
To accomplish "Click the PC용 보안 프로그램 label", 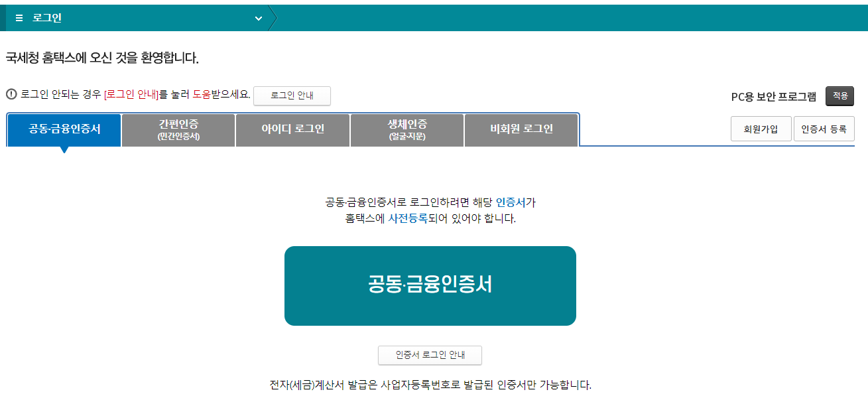I will (774, 97).
